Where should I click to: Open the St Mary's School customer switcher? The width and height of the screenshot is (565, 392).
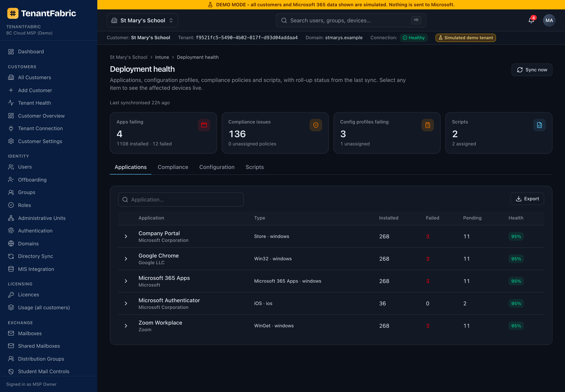point(142,20)
